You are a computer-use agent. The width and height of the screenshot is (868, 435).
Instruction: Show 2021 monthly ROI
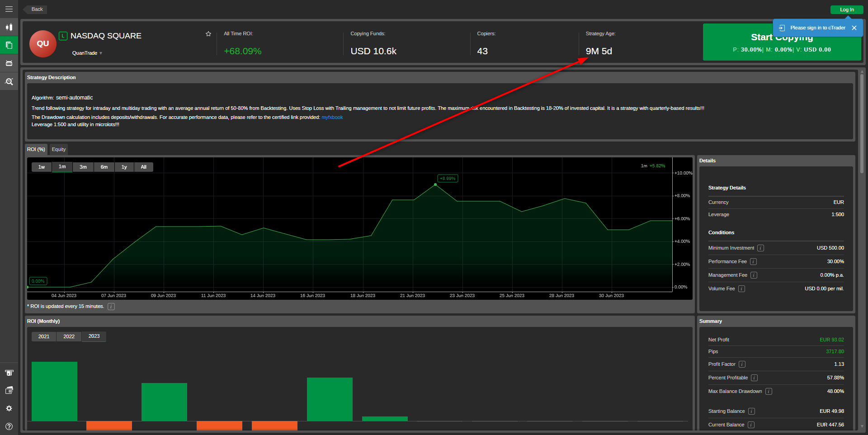(x=44, y=336)
